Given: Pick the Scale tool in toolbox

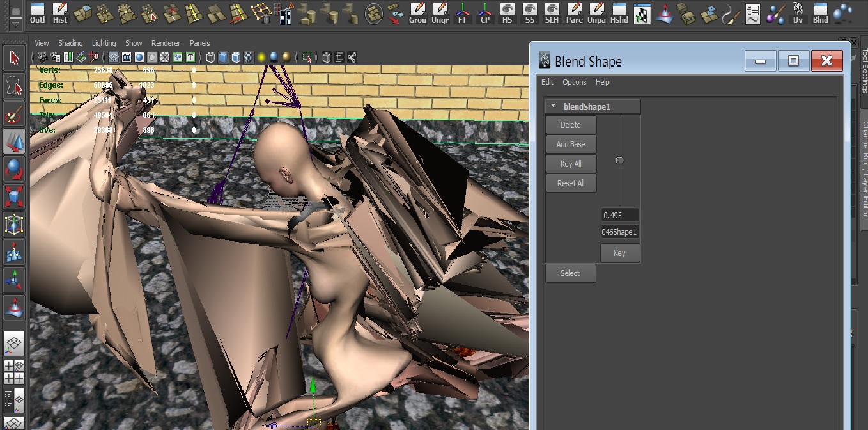Looking at the screenshot, I should point(14,197).
